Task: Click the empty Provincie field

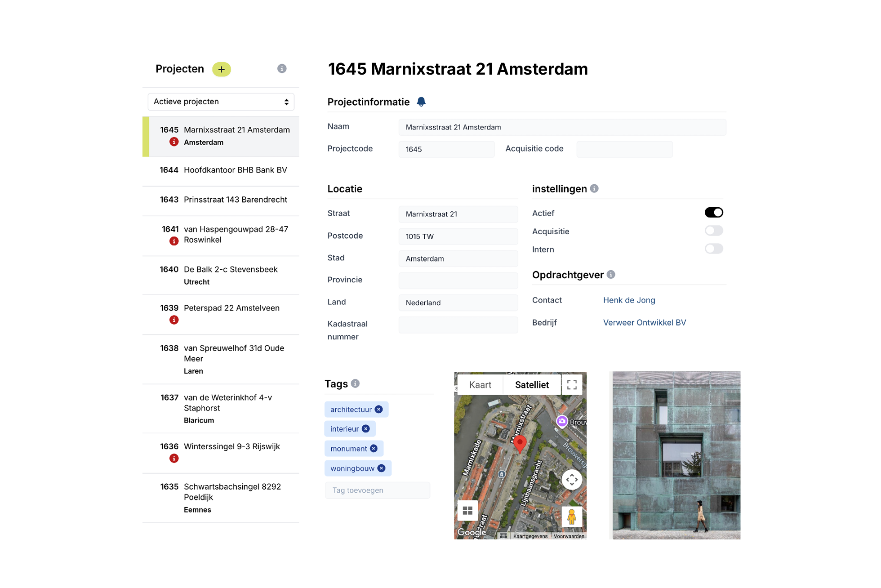Action: 458,281
